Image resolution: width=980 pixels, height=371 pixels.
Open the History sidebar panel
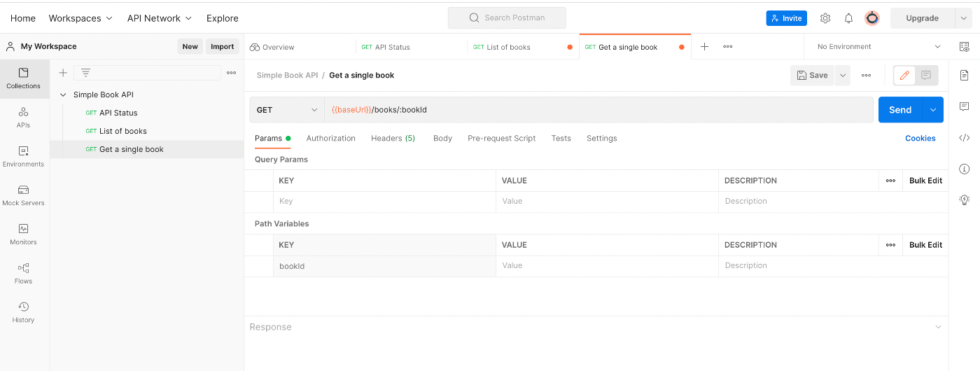pos(24,312)
